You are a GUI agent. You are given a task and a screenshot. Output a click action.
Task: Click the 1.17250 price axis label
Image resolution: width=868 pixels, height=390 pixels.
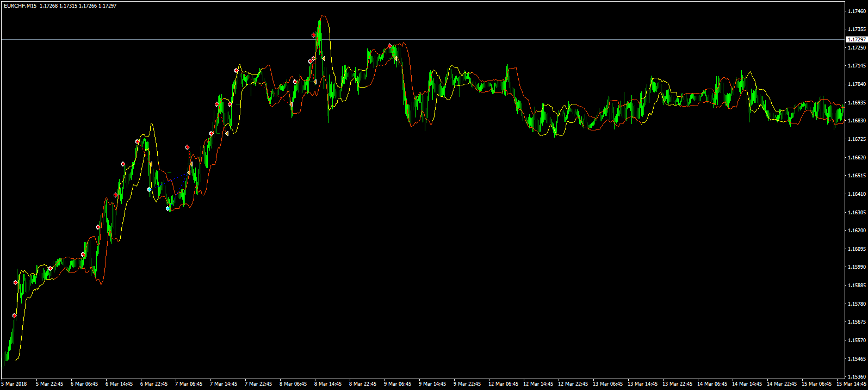857,48
